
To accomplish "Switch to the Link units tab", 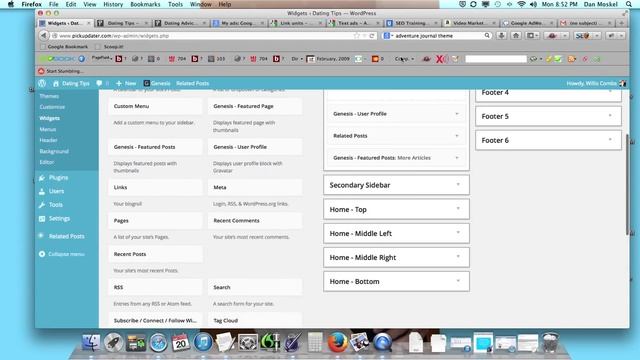I will pyautogui.click(x=296, y=23).
